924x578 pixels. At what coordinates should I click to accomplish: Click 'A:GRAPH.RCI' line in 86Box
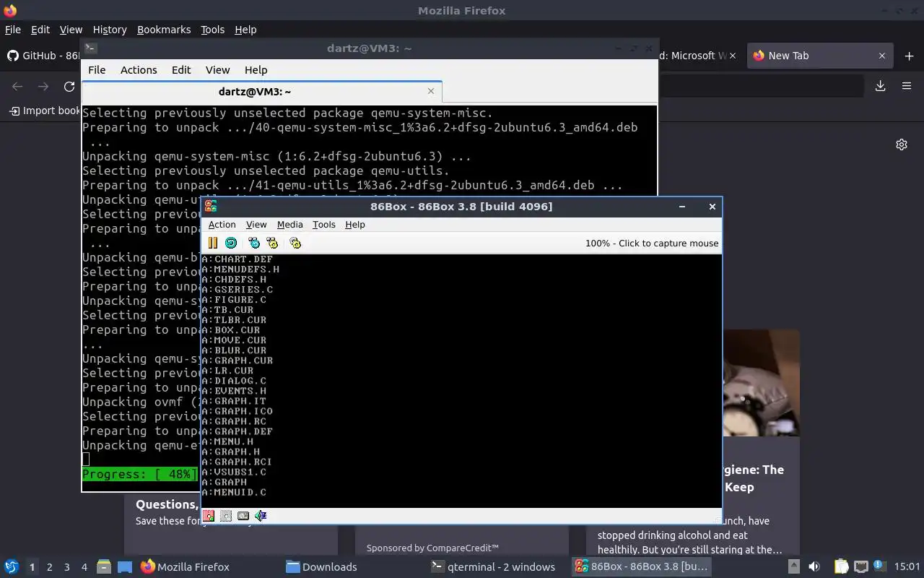click(x=237, y=462)
